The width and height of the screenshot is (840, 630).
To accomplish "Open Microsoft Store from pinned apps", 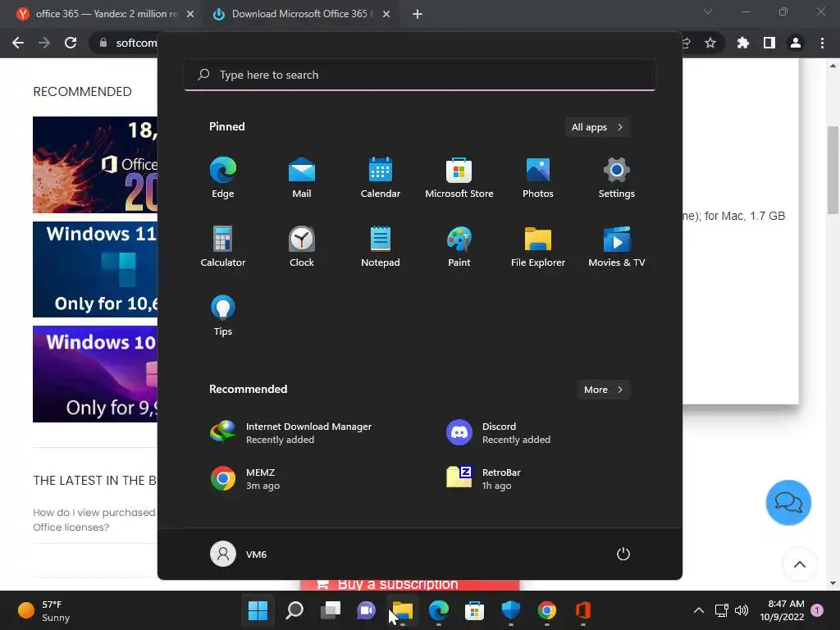I will tap(459, 178).
